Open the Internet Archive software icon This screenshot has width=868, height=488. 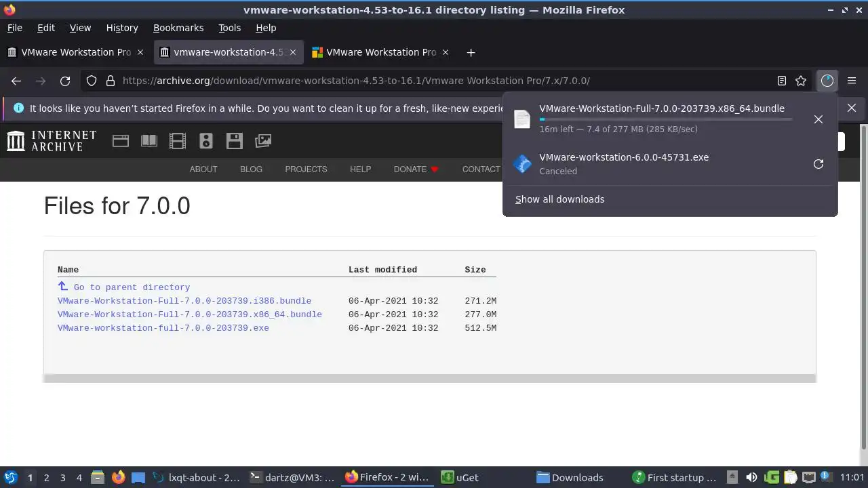click(235, 141)
